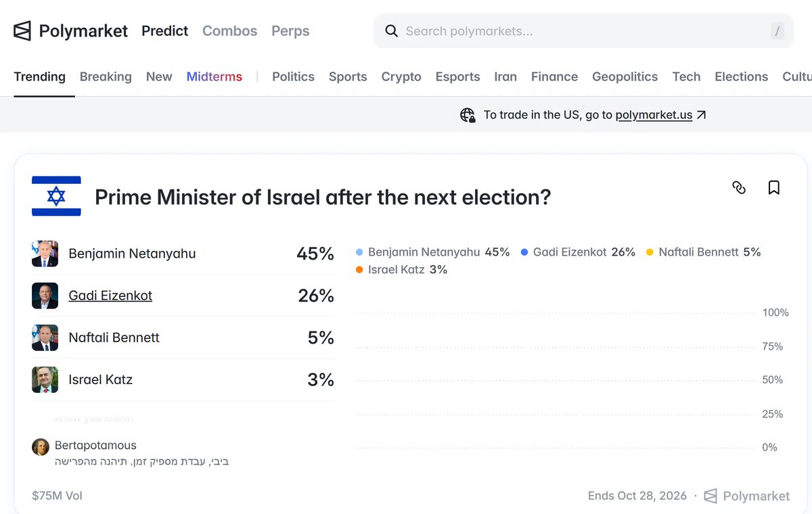
Task: Focus the Search polymarkets input field
Action: (x=583, y=31)
